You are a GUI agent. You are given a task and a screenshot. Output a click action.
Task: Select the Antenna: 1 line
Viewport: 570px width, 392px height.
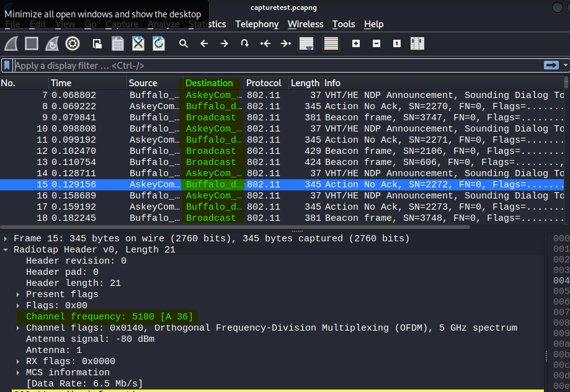(x=54, y=350)
